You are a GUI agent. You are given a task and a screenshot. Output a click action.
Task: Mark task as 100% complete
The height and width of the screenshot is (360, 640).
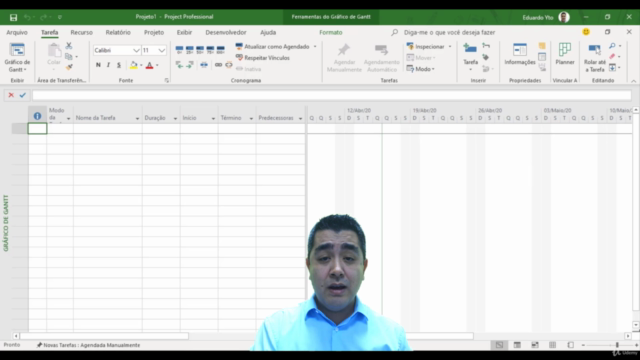(220, 50)
